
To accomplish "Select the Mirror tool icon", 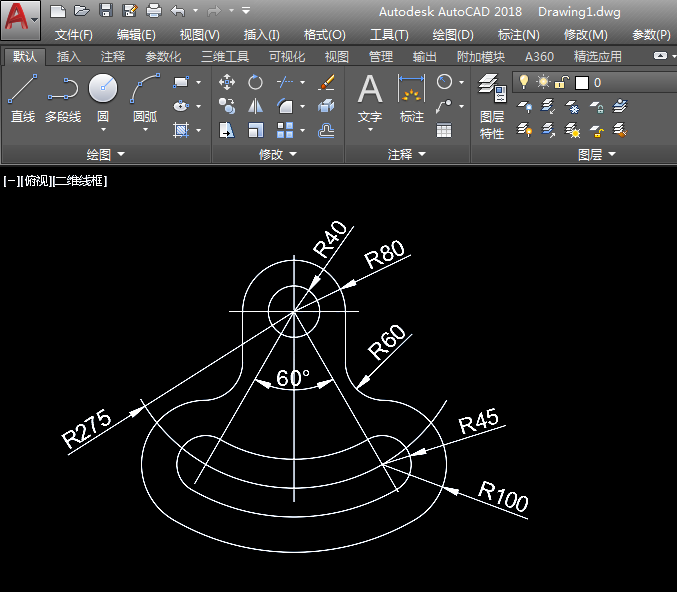I will (256, 106).
